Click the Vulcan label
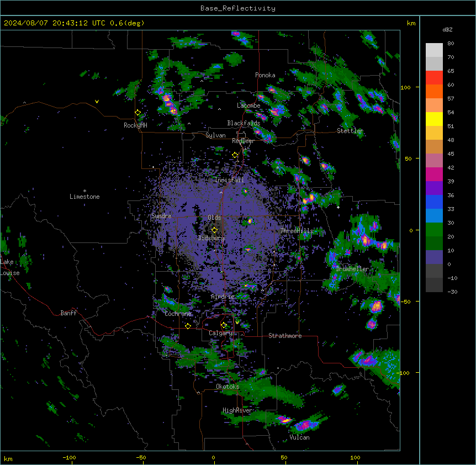This screenshot has width=476, height=465. click(300, 437)
